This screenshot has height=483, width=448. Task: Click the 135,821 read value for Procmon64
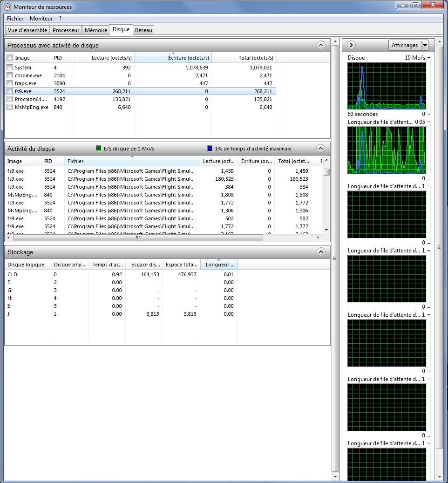(x=122, y=99)
